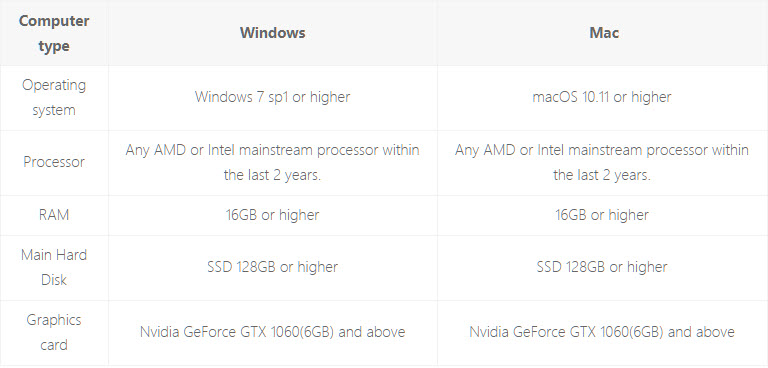
Task: Click Mac 16GB or higher cell
Action: coord(602,215)
